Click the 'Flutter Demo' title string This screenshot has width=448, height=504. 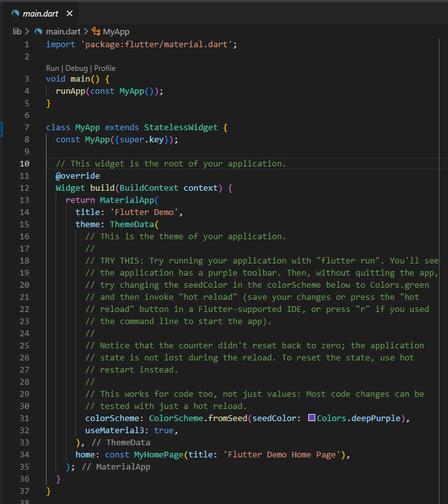(144, 212)
